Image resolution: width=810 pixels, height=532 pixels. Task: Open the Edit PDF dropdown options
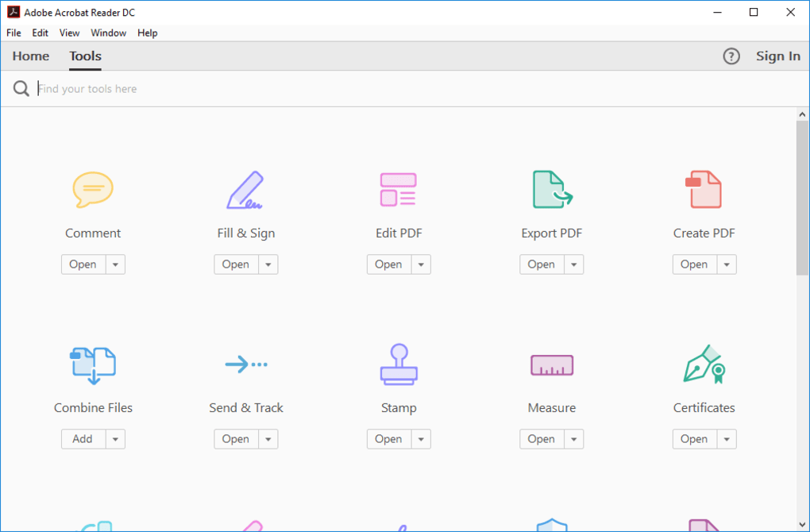click(x=422, y=264)
